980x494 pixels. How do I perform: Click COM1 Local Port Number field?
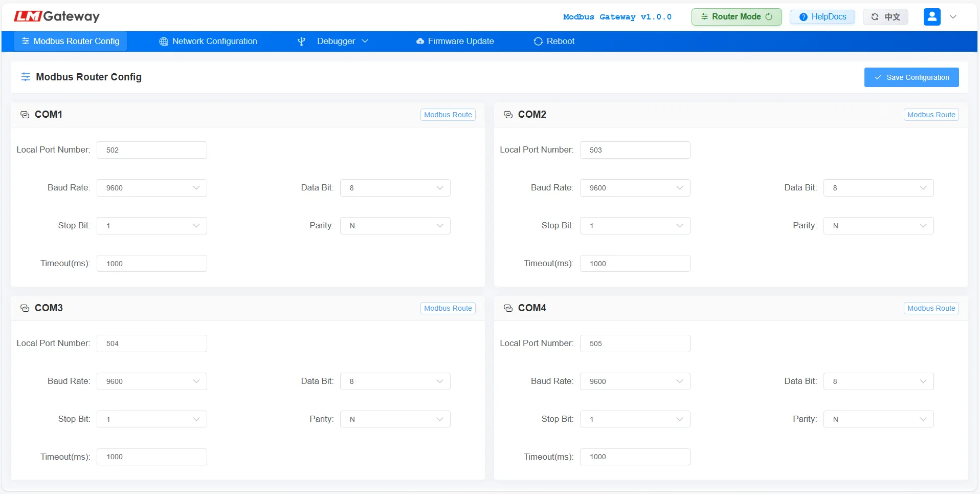151,150
